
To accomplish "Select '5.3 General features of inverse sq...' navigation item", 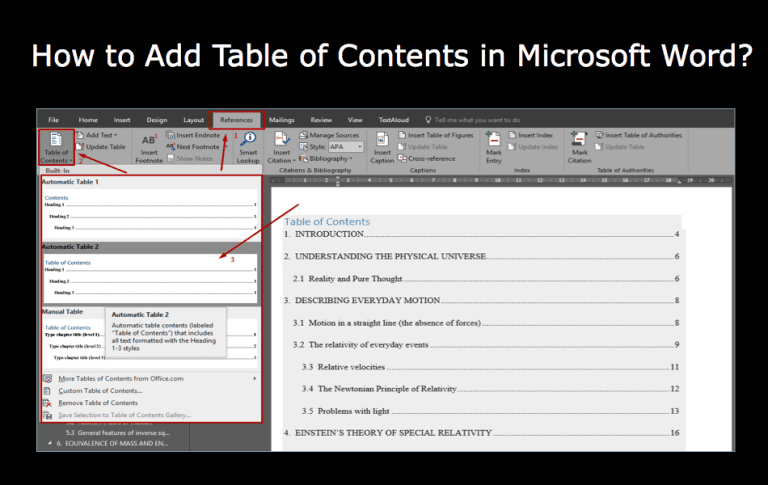I will [118, 433].
